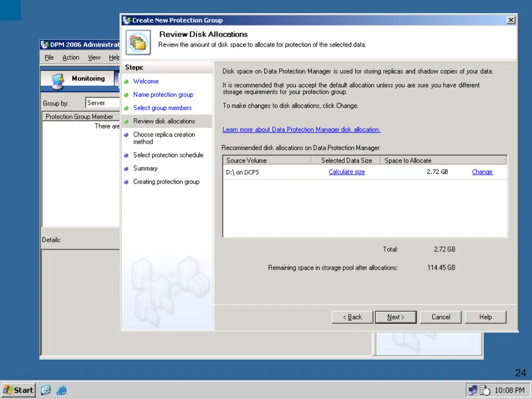Switch to the Monitoring tab
Screen dimensions: 532x399
coord(78,80)
